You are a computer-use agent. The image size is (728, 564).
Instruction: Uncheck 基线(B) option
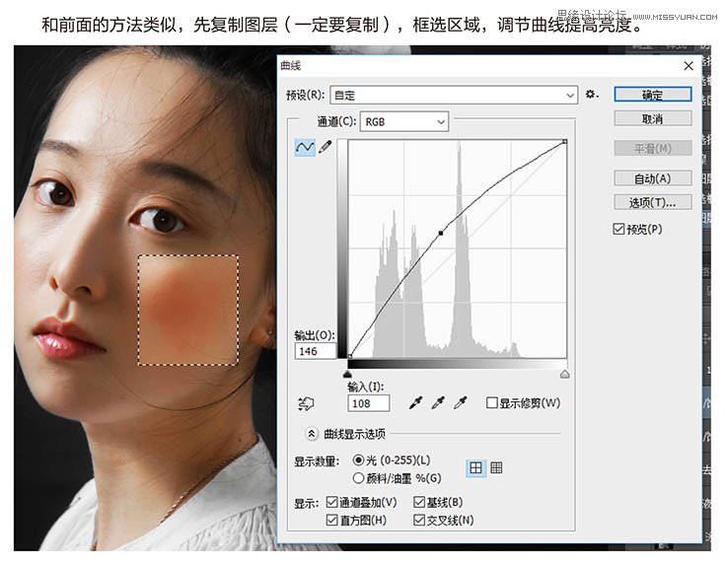click(419, 502)
